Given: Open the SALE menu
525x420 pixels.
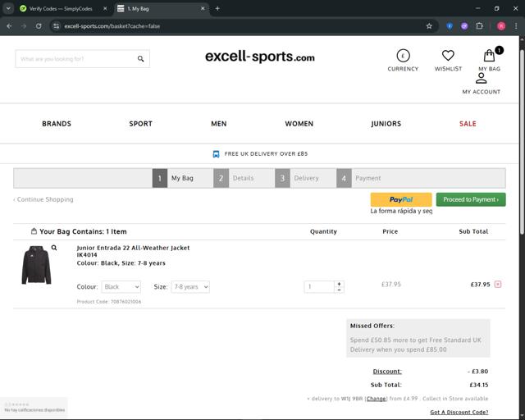Looking at the screenshot, I should tap(468, 124).
